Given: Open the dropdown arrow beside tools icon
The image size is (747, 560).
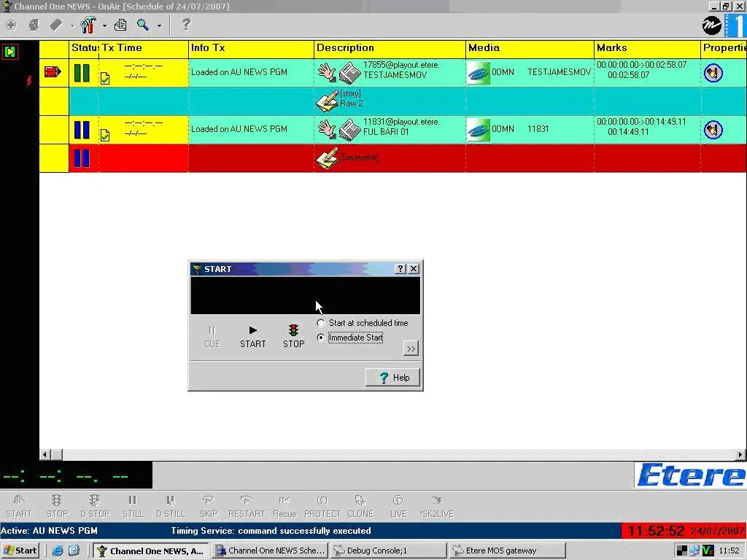Looking at the screenshot, I should 104,26.
